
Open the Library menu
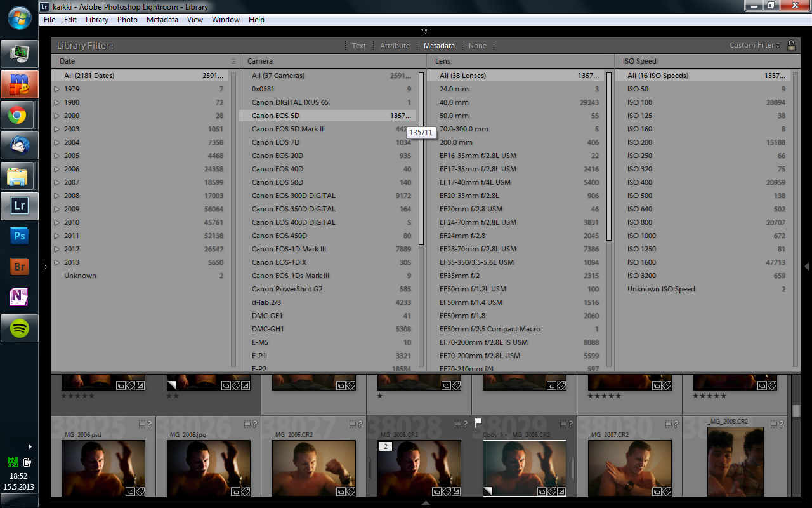tap(97, 20)
